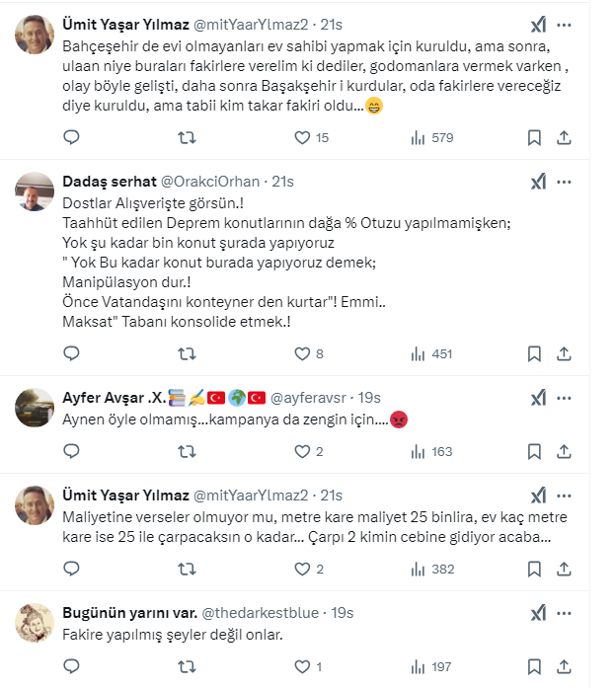The height and width of the screenshot is (688, 616).
Task: Retweet Dadaş serhat's earthquake housing tweet
Action: coord(186,353)
